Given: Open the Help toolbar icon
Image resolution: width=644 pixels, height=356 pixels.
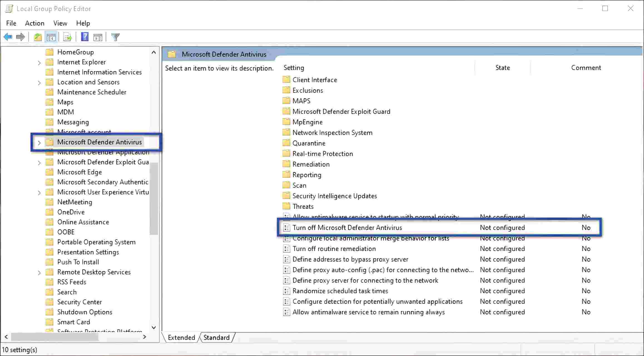Looking at the screenshot, I should 85,37.
